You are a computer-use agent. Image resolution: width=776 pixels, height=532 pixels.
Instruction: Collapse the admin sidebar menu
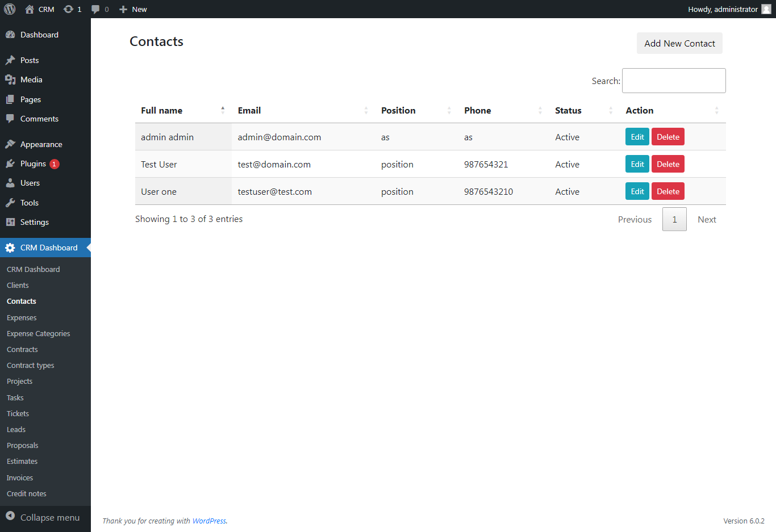pos(43,517)
